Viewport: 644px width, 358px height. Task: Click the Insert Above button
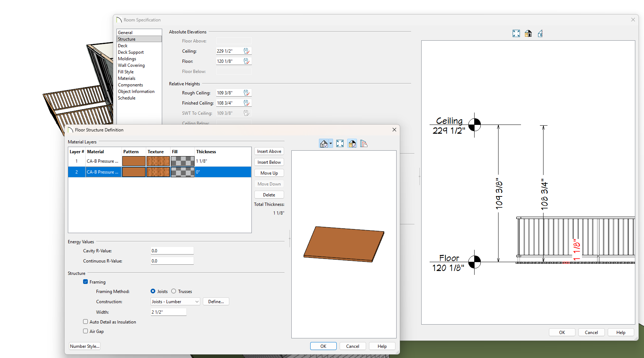pyautogui.click(x=269, y=151)
